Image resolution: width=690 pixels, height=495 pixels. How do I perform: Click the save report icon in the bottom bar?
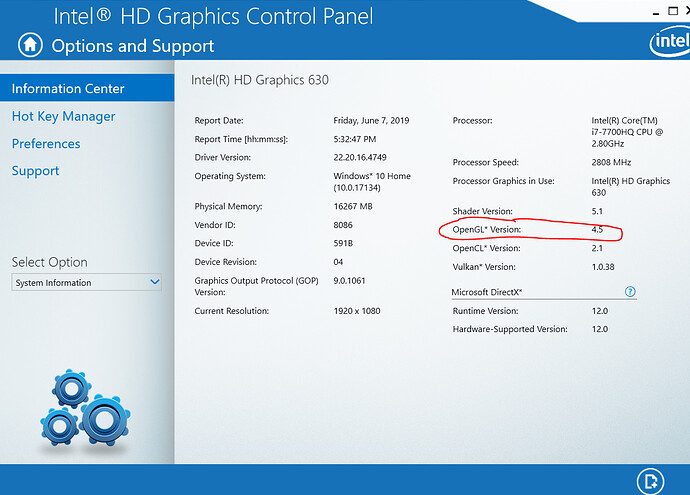point(650,481)
